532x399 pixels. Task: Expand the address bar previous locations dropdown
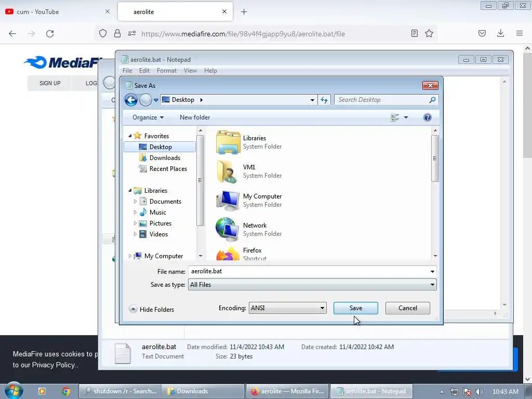click(x=312, y=100)
